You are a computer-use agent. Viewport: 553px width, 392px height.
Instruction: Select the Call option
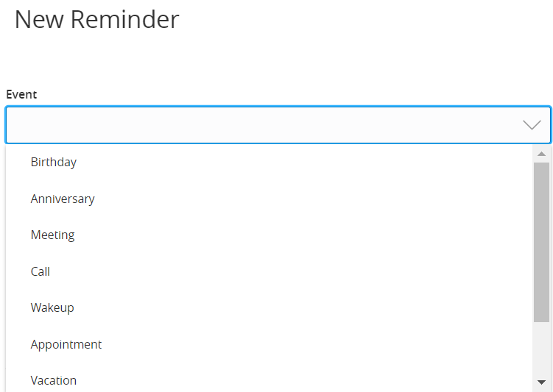coord(40,271)
